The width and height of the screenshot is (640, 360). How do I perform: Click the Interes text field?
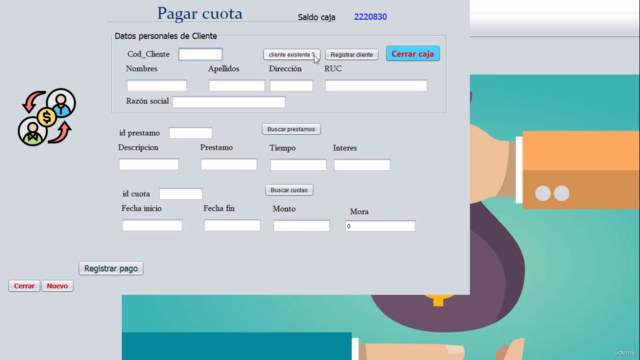pyautogui.click(x=362, y=165)
